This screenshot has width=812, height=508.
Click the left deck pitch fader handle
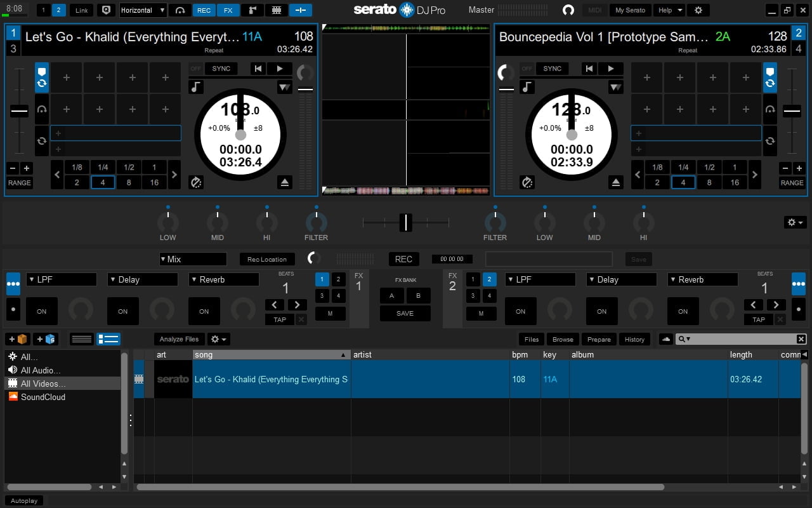(x=20, y=111)
